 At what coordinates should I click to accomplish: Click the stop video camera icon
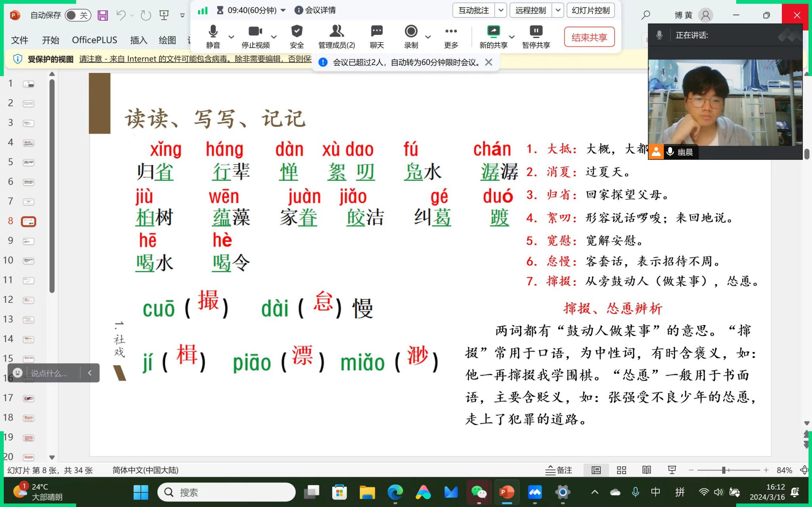(x=255, y=32)
